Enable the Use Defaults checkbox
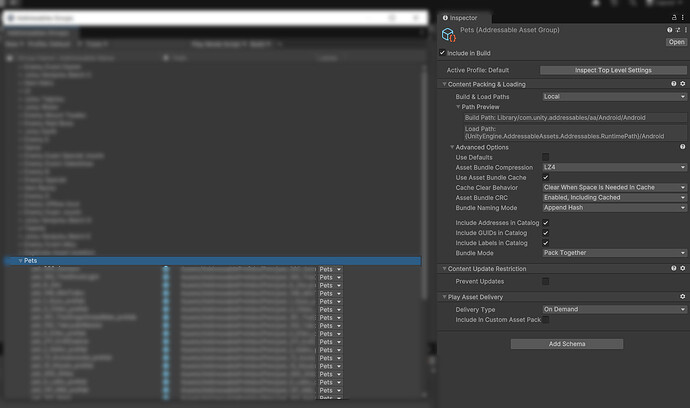The height and width of the screenshot is (408, 690). [545, 157]
